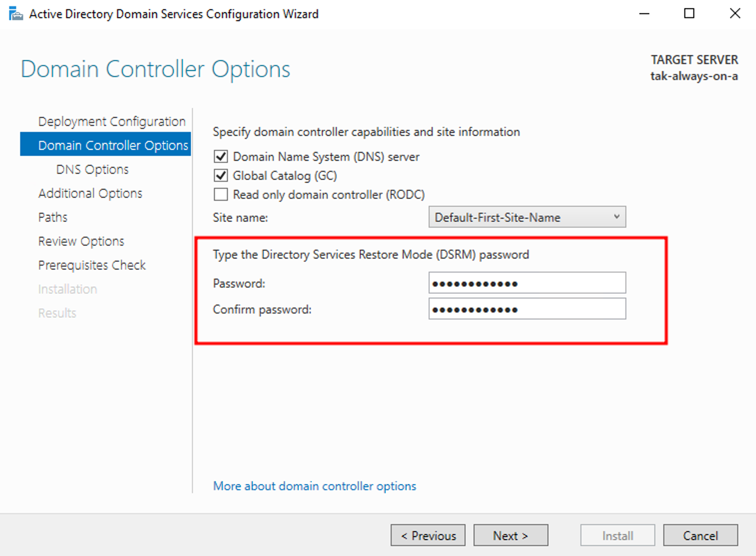Toggle the Global Catalog (GC) checkbox
Viewport: 756px width, 556px height.
221,176
